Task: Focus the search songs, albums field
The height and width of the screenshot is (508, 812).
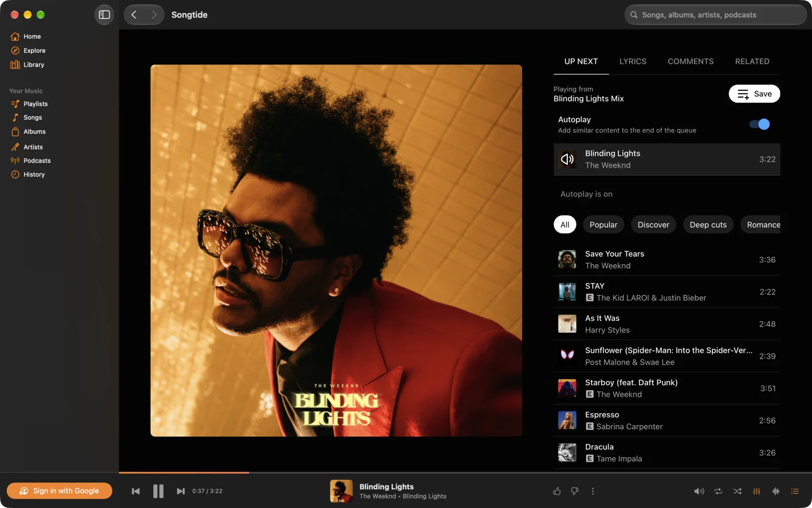Action: tap(716, 15)
